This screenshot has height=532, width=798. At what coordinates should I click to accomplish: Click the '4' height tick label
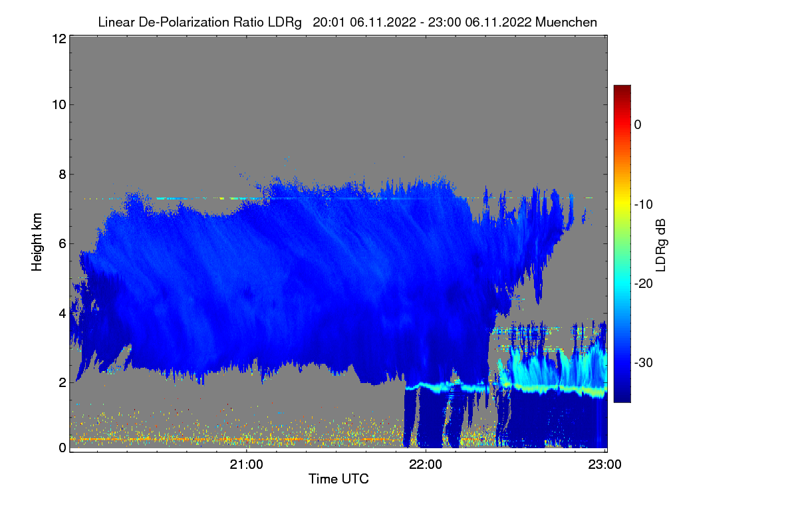(x=62, y=313)
